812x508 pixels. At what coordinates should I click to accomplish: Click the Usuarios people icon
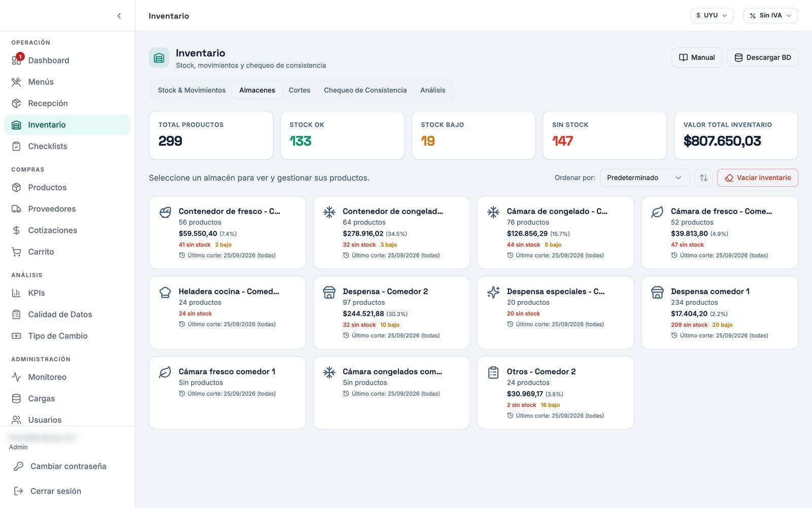coord(16,420)
